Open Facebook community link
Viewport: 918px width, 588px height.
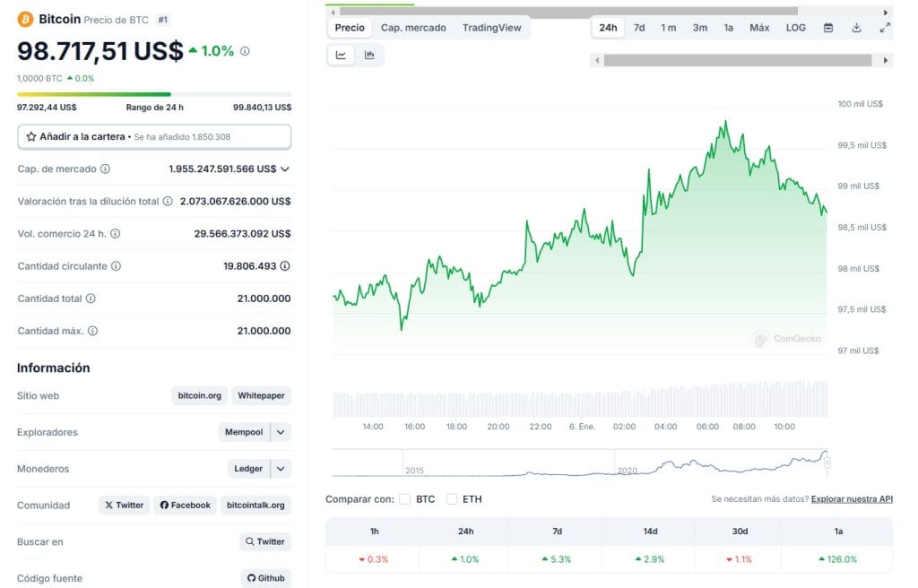(x=185, y=506)
